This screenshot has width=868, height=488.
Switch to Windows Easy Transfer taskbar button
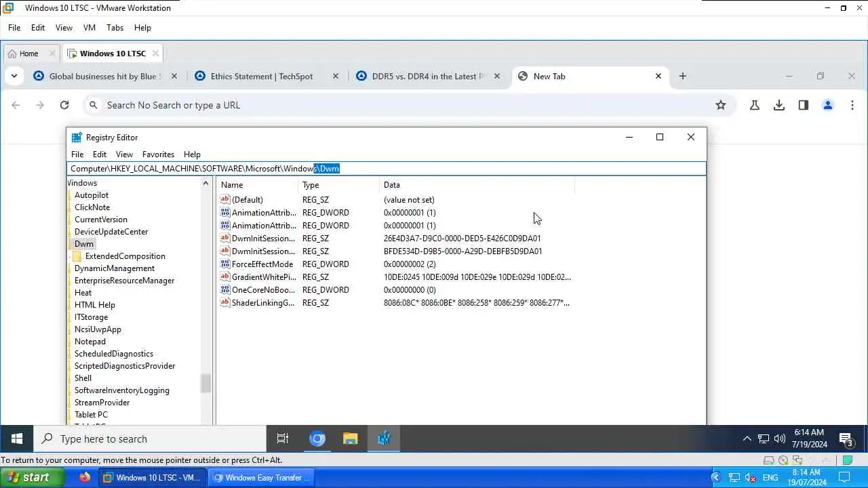pyautogui.click(x=261, y=477)
